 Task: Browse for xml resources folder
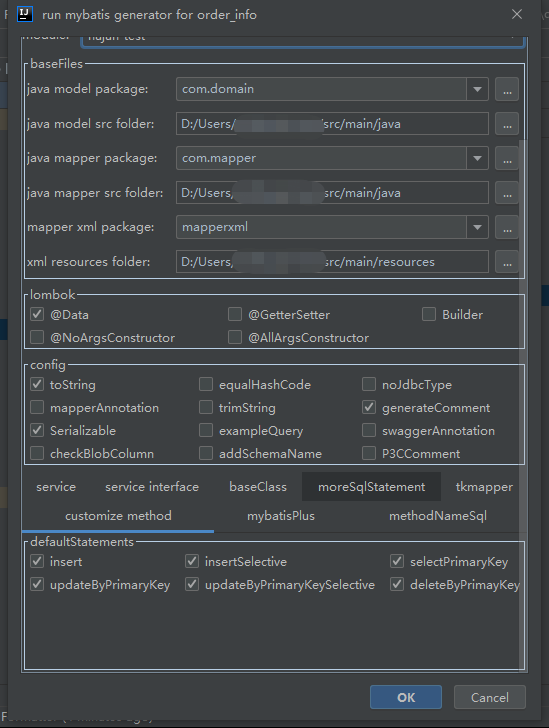point(507,262)
